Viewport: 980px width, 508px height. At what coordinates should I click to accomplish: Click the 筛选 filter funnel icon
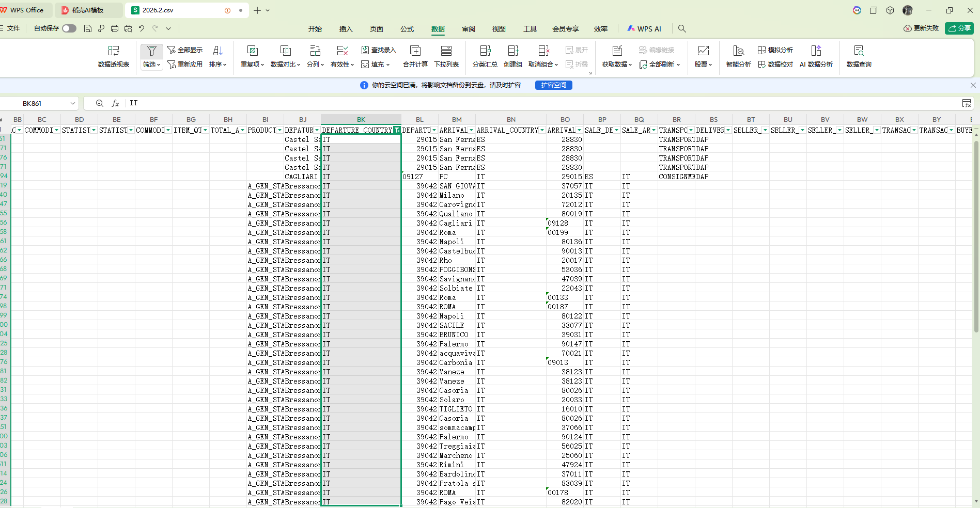coord(151,51)
